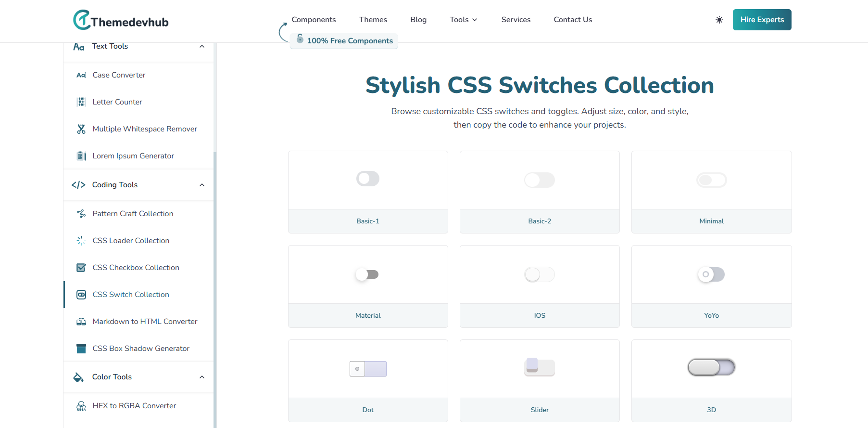Collapse the Text Tools section chevron

[x=202, y=46]
